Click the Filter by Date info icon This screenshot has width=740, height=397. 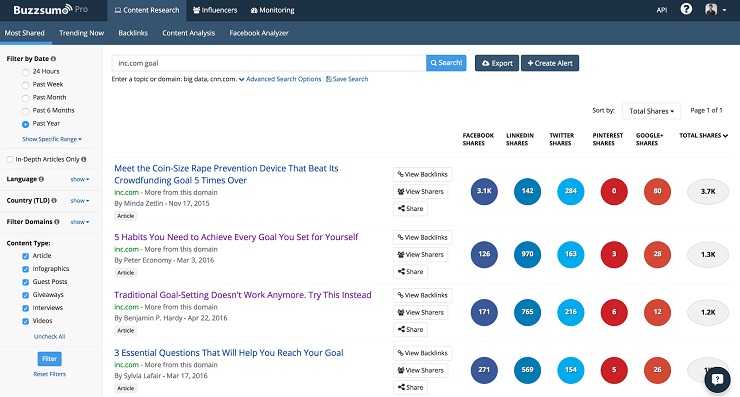pos(53,59)
